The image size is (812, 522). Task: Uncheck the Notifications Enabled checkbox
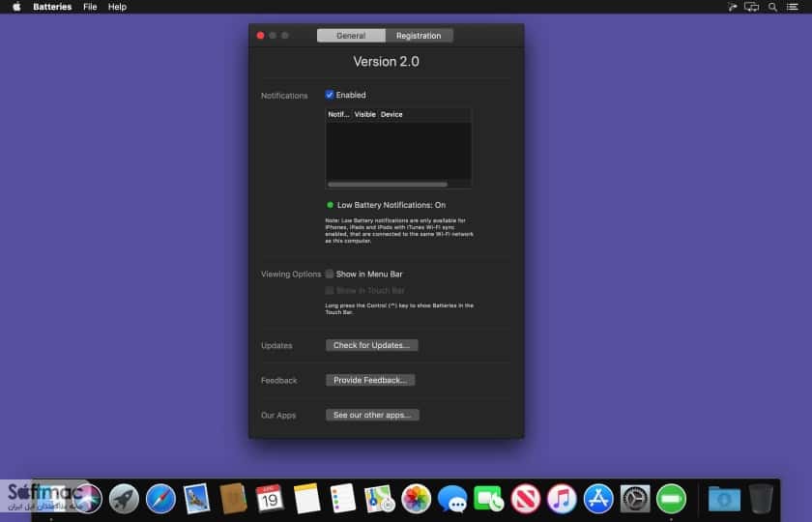tap(330, 95)
